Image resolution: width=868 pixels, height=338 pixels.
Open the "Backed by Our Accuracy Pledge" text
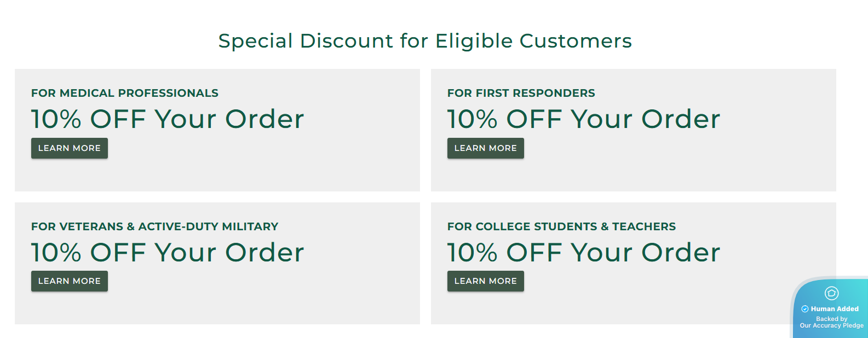pyautogui.click(x=831, y=322)
